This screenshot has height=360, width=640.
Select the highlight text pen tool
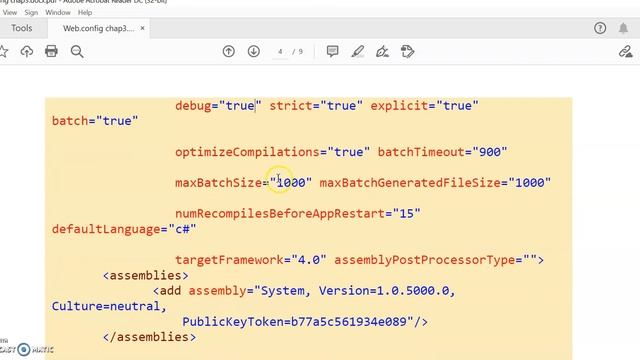point(358,51)
